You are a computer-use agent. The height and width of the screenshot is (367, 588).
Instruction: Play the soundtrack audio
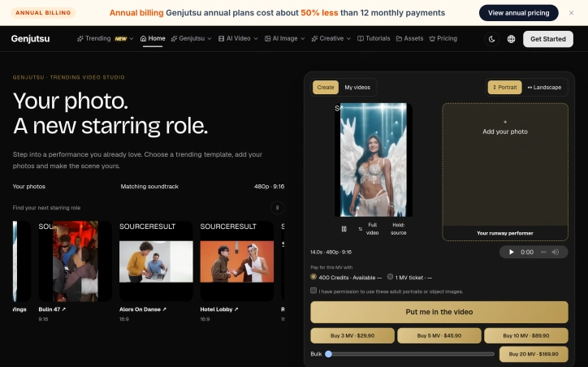coord(511,252)
